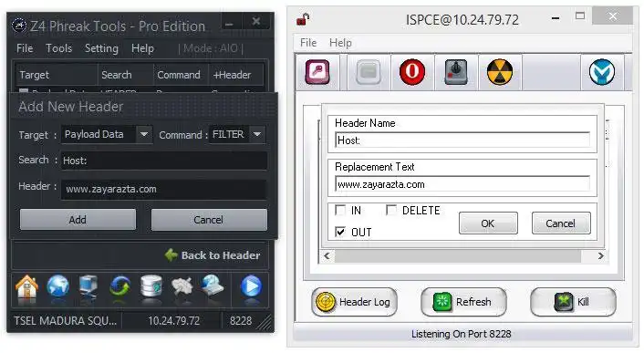This screenshot has height=353, width=644.
Task: Click the Header Name input field
Action: (462, 140)
